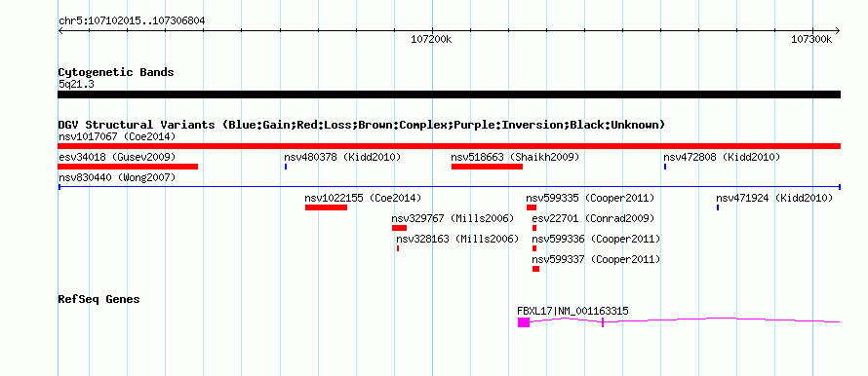The image size is (868, 376).
Task: Open the nsv472808 (Kidd2010) label
Action: pyautogui.click(x=722, y=157)
